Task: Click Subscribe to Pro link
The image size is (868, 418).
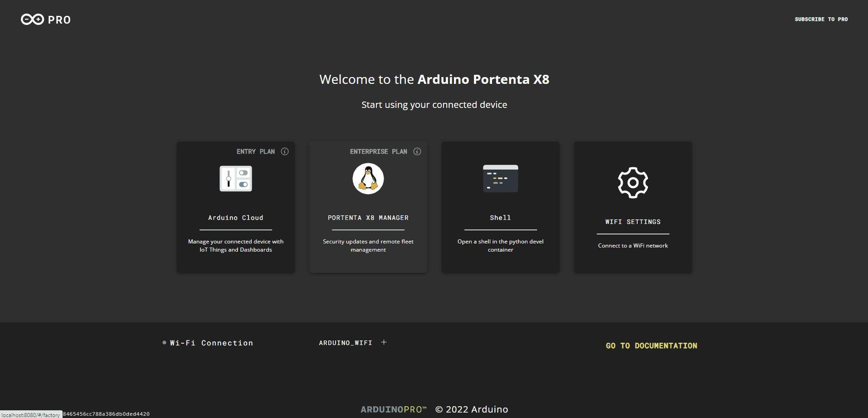Action: (821, 19)
